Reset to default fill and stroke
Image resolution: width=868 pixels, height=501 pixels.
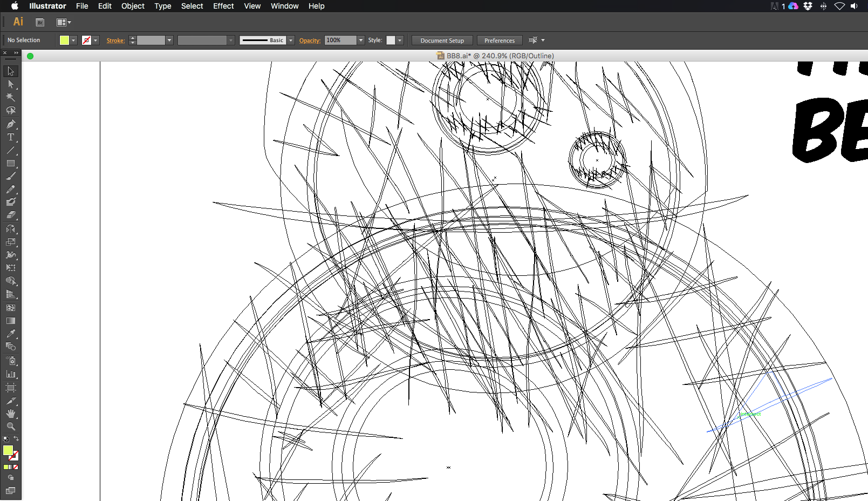[5, 439]
